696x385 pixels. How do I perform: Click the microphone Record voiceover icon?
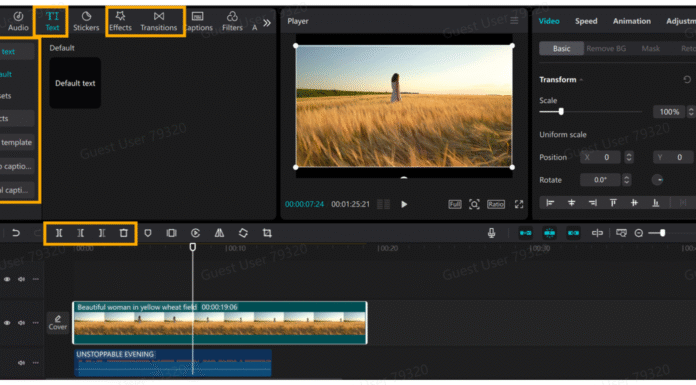coord(491,233)
